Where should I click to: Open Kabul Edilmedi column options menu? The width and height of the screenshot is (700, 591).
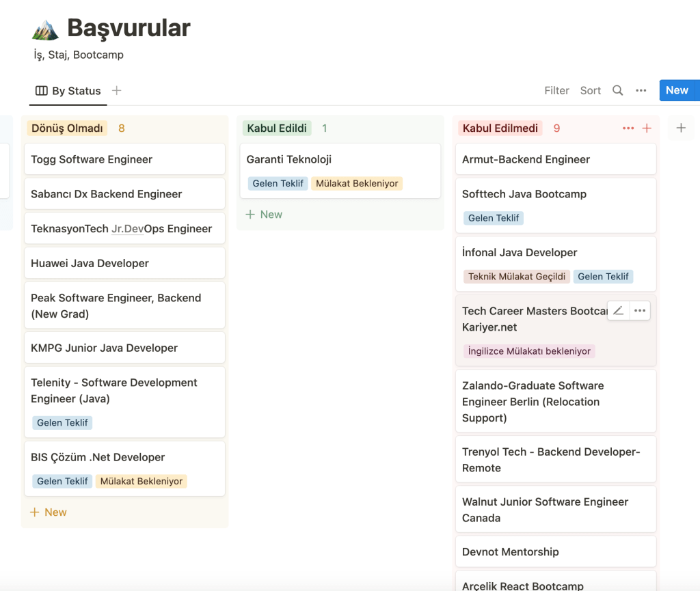tap(628, 128)
